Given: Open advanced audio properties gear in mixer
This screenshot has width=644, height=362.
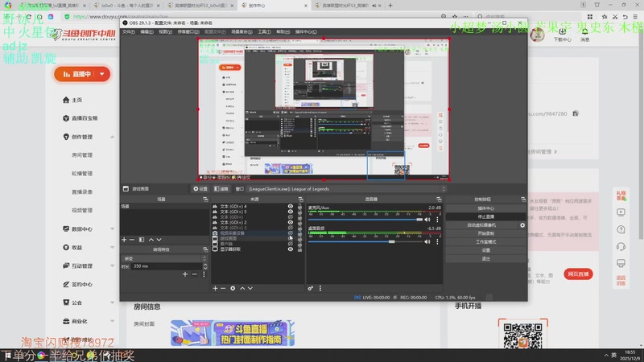Looking at the screenshot, I should 311,289.
